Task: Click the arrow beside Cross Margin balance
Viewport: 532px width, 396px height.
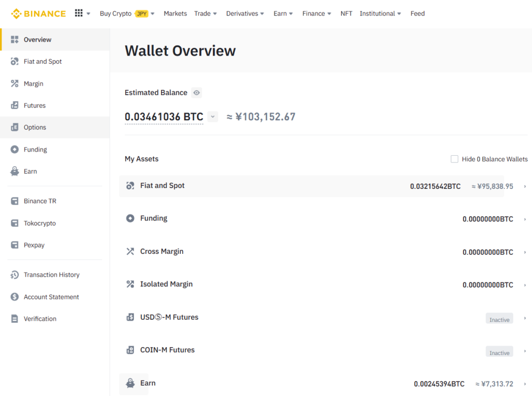Action: pos(525,252)
